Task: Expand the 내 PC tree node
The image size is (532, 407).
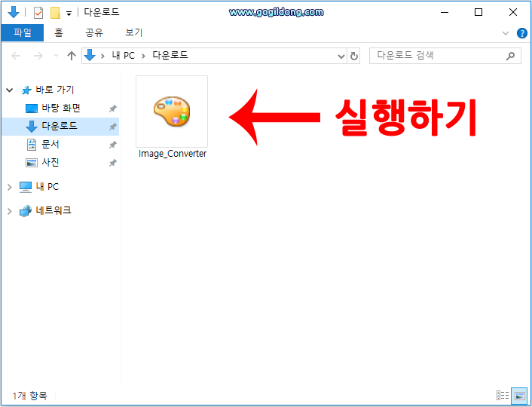Action: 10,187
